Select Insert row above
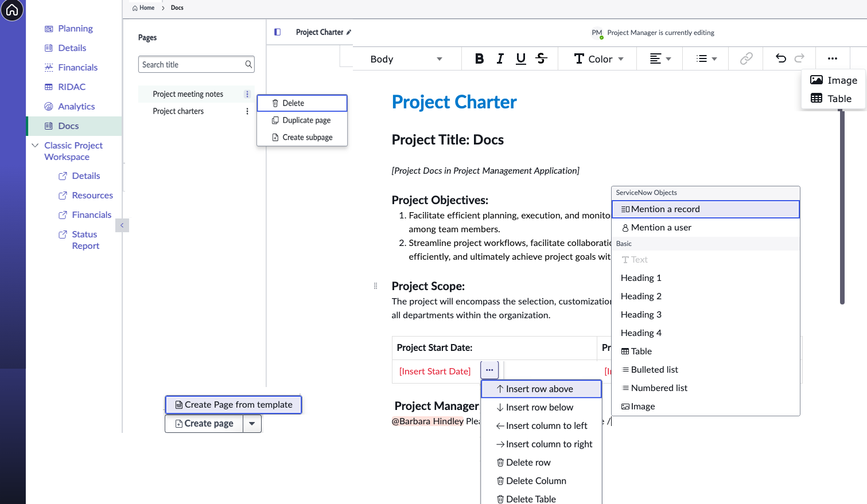This screenshot has width=867, height=504. click(541, 389)
